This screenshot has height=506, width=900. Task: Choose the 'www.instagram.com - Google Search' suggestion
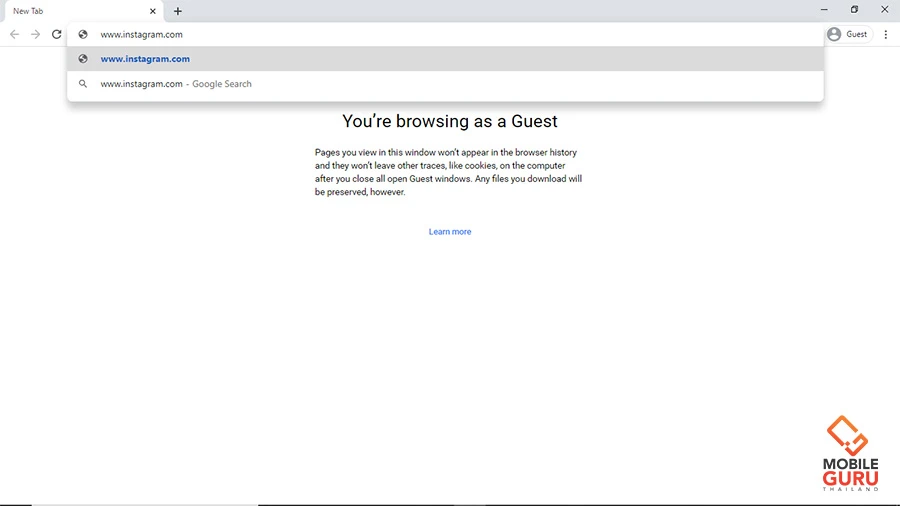coord(176,84)
